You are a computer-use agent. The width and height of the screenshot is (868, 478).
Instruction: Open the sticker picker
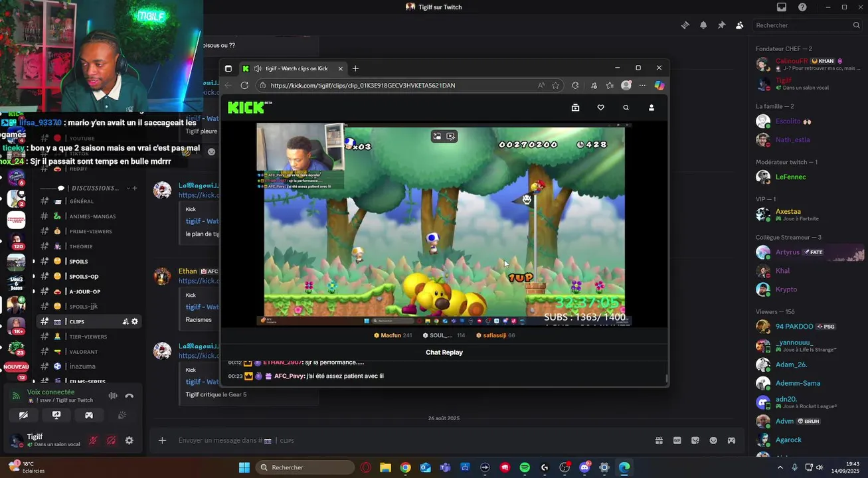click(695, 440)
